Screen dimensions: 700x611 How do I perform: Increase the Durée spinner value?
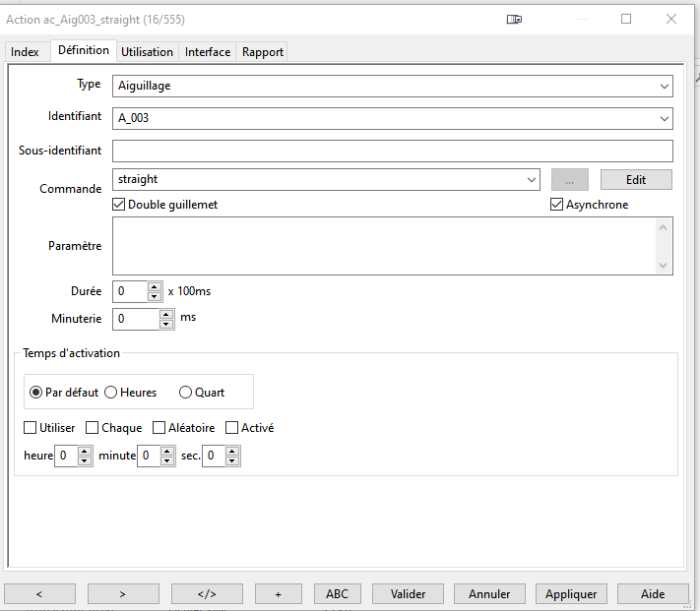[155, 287]
